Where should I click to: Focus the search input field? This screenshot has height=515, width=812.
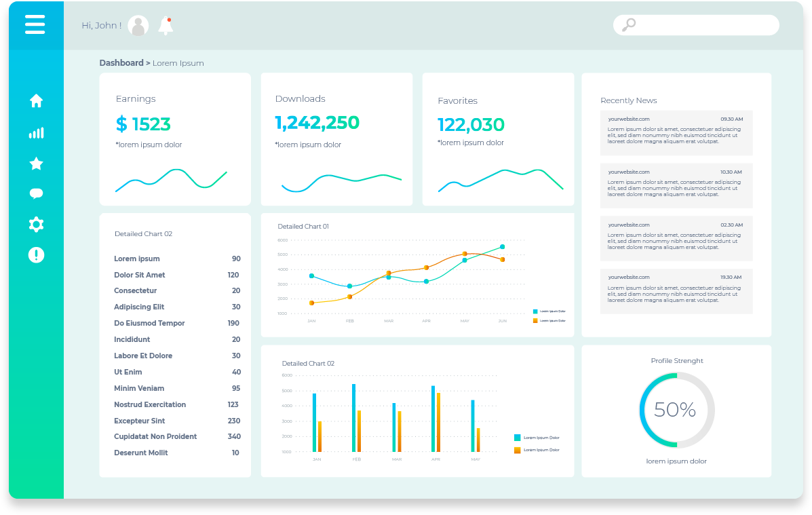tap(696, 25)
